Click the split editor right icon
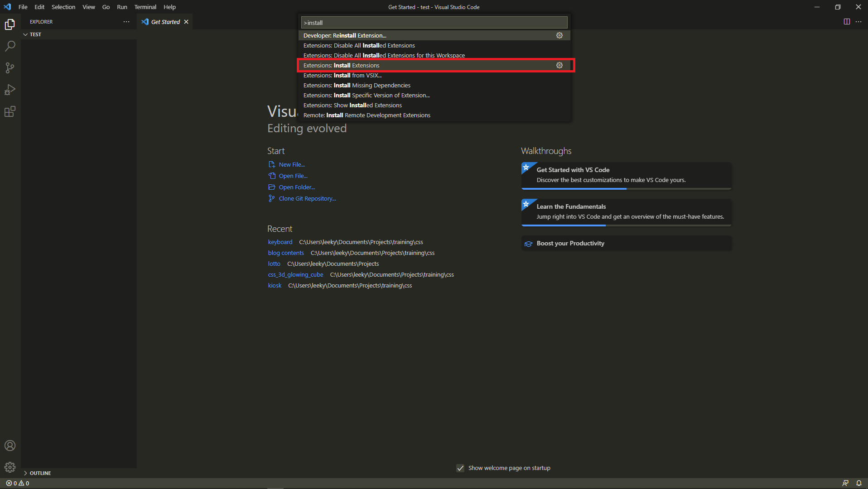The image size is (868, 489). 847,22
